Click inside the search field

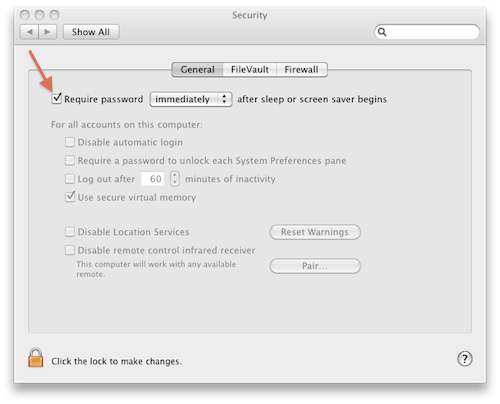(x=433, y=32)
